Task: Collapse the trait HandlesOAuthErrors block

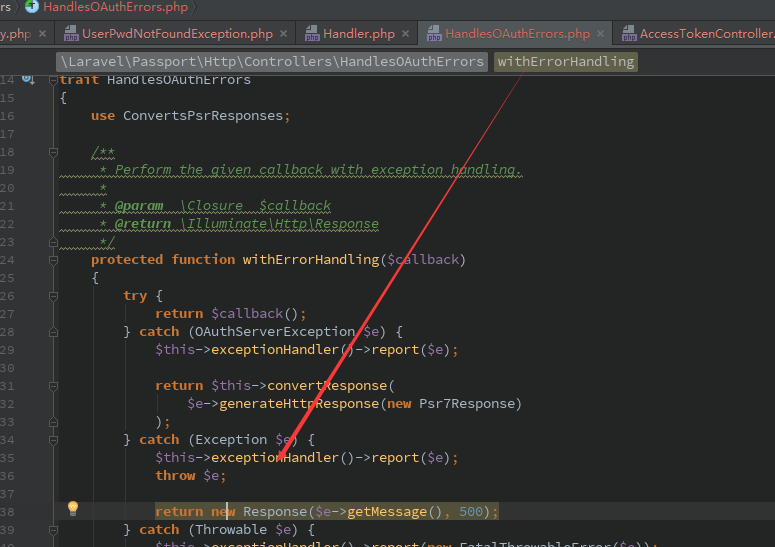Action: click(x=53, y=81)
